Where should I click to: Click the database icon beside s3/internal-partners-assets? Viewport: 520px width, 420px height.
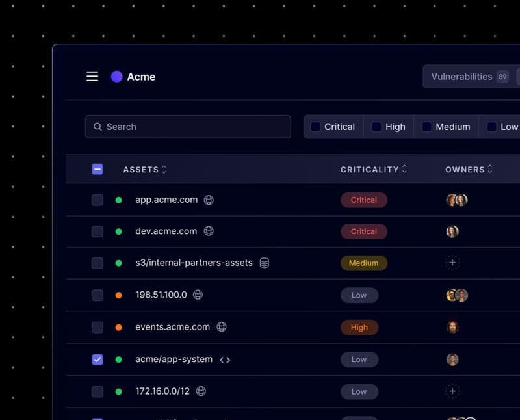point(265,263)
